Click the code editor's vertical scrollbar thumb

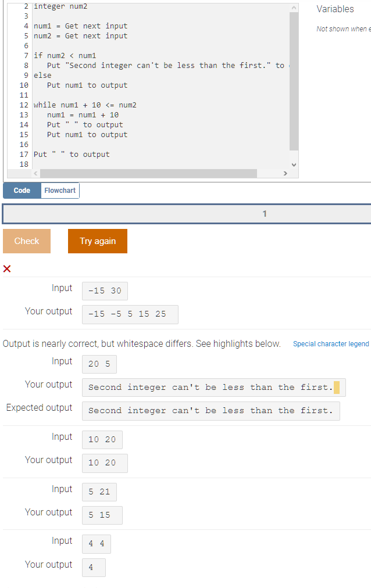point(294,81)
